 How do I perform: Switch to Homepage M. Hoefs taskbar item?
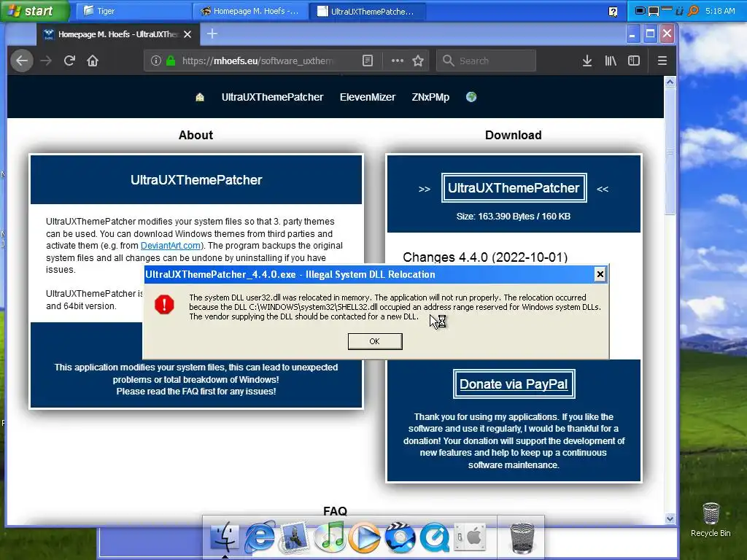[x=251, y=11]
